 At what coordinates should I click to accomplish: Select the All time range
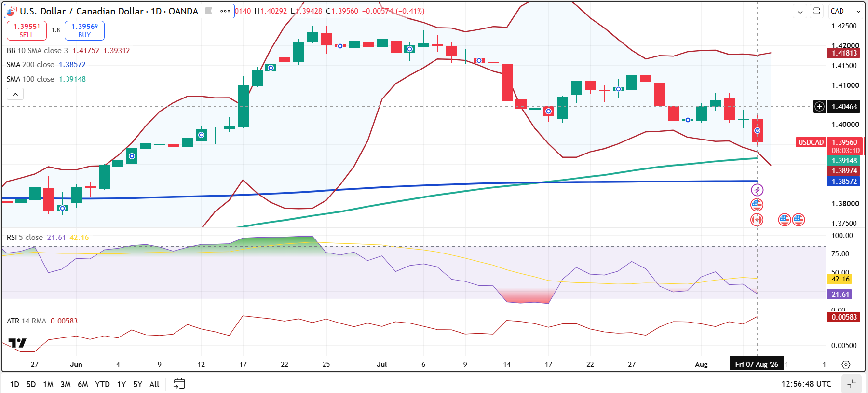coord(154,384)
